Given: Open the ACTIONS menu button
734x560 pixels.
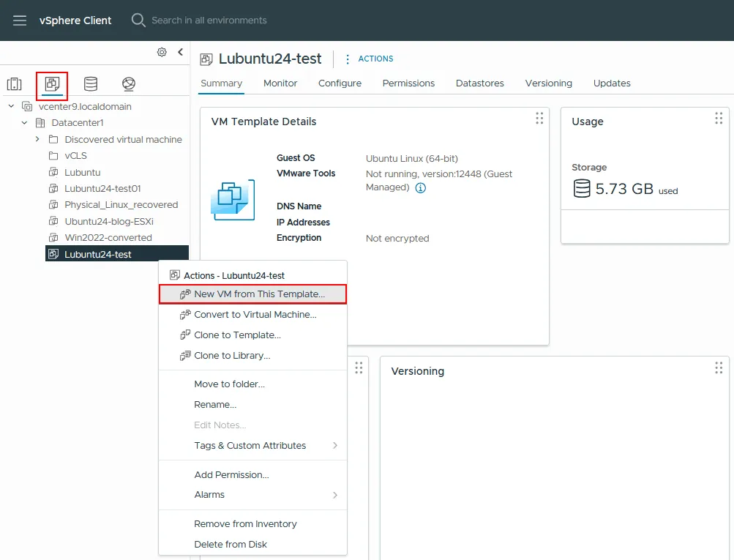Looking at the screenshot, I should pyautogui.click(x=375, y=59).
